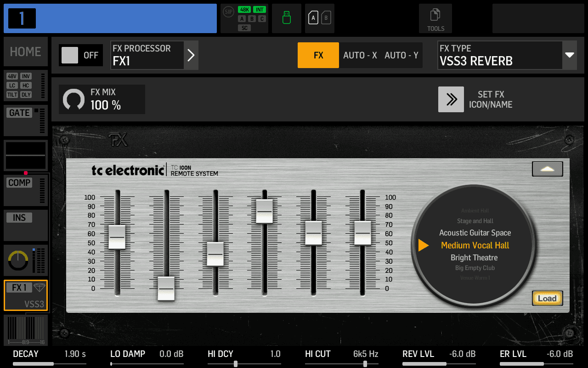Select the REV LVL -6.0 dB parameter
588x368 pixels.
pos(439,357)
